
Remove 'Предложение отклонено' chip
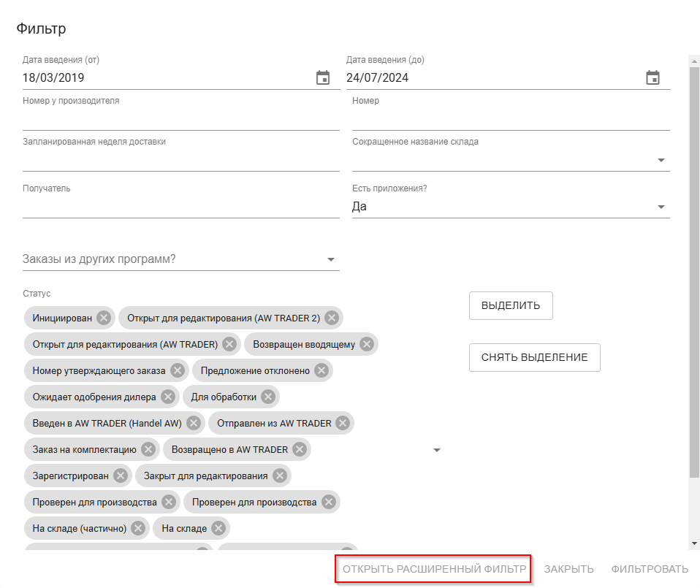point(322,370)
